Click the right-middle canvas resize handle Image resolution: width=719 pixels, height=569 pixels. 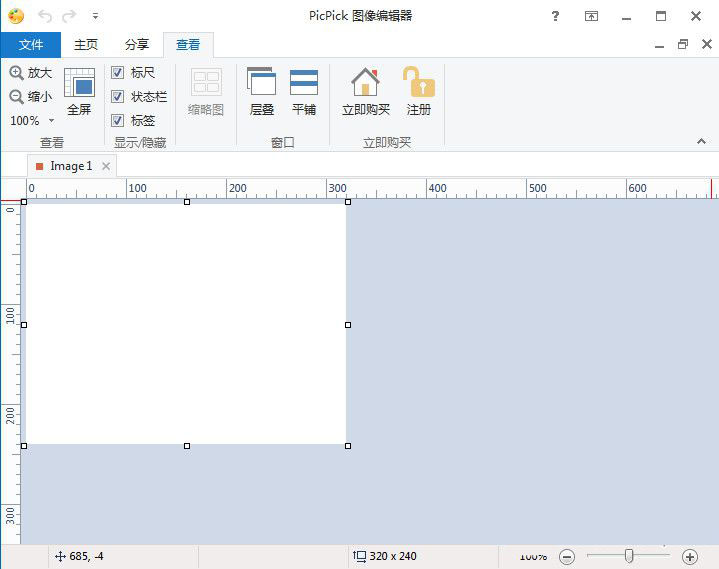point(348,325)
